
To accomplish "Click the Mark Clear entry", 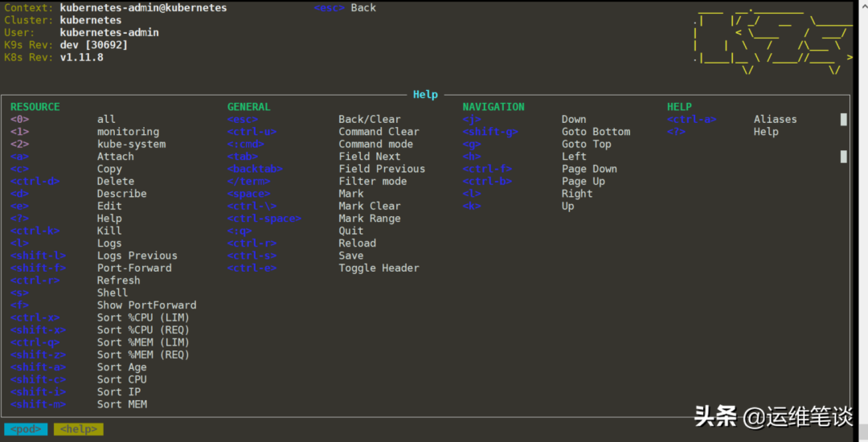I will (370, 207).
